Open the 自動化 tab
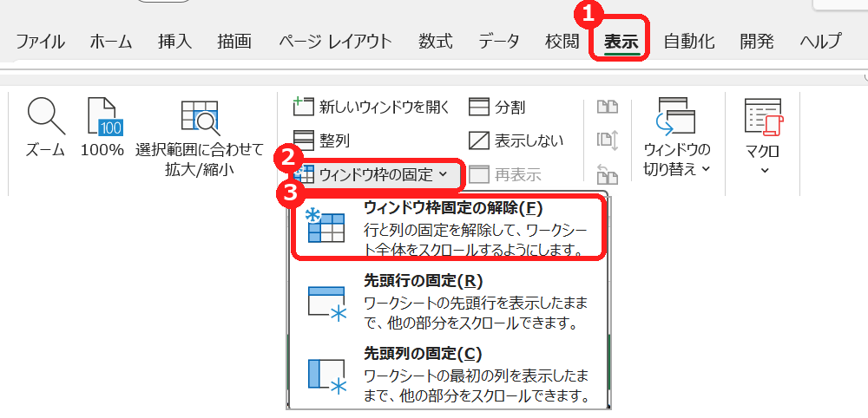This screenshot has width=868, height=418. tap(689, 42)
